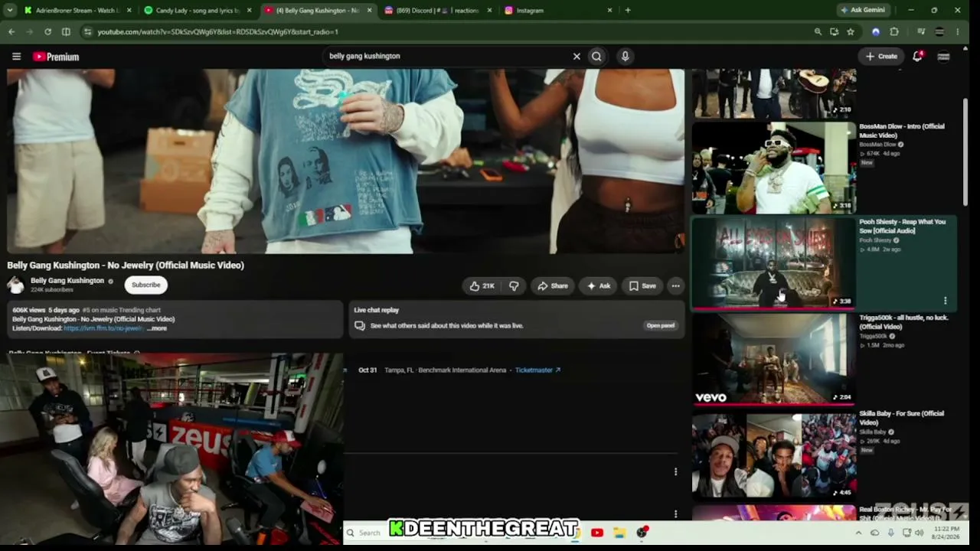The image size is (980, 551).
Task: Open the new tab button
Action: [x=628, y=10]
